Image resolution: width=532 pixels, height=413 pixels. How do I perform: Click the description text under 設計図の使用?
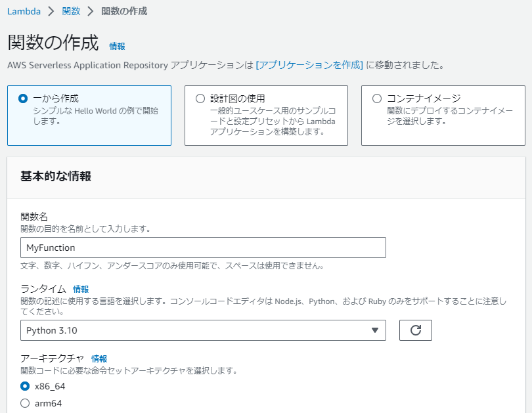[x=273, y=121]
